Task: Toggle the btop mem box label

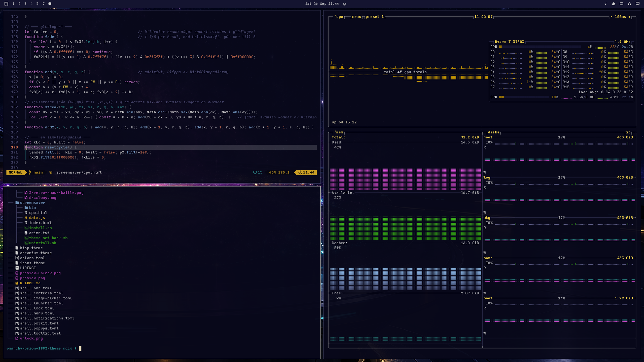Action: tap(339, 132)
